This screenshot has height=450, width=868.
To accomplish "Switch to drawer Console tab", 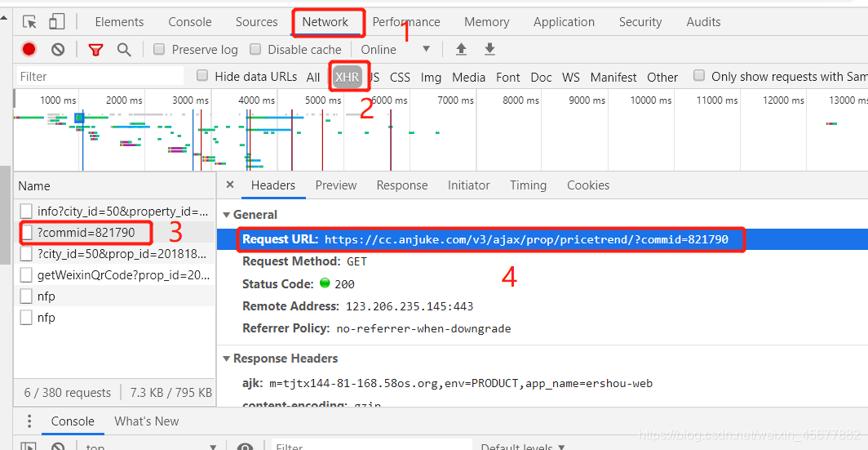I will click(73, 421).
